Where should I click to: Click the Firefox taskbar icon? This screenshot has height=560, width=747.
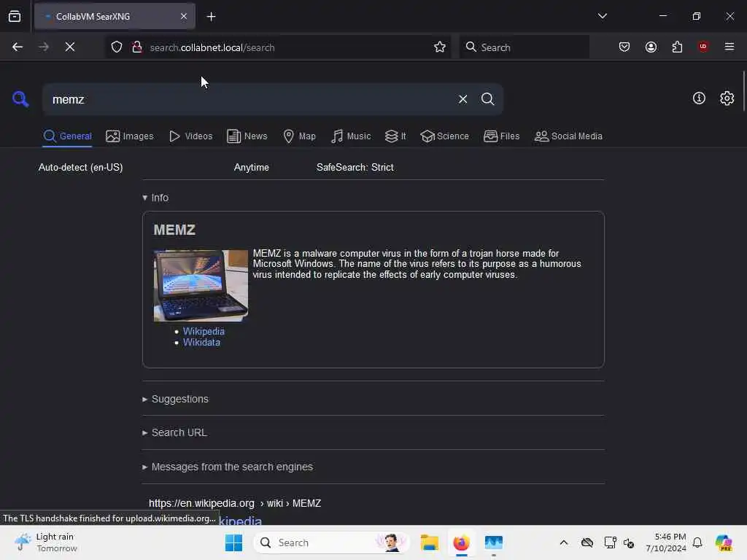[461, 542]
